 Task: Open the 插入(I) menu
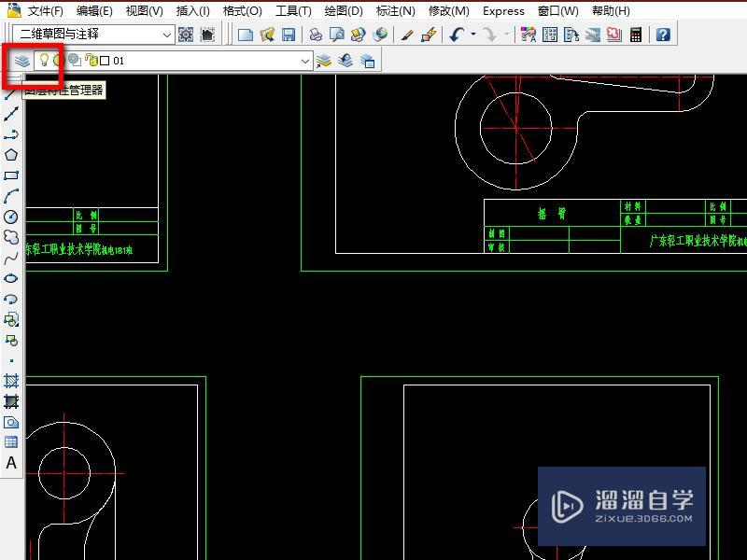[x=192, y=11]
